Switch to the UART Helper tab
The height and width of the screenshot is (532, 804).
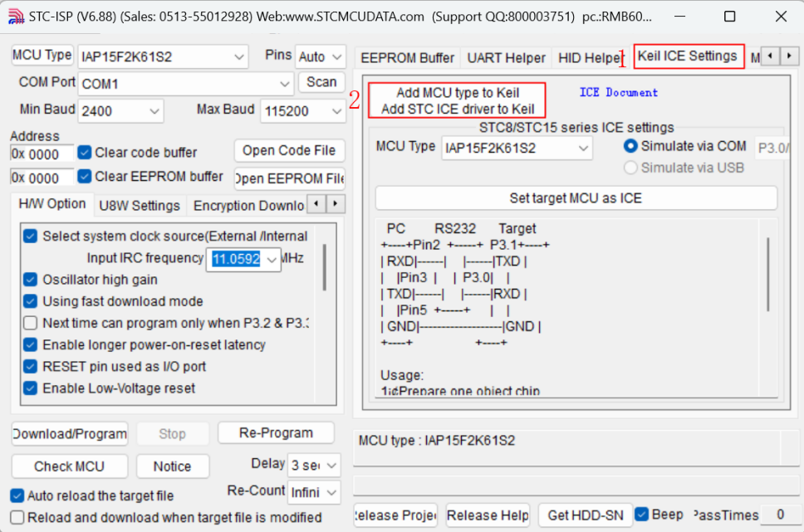[x=506, y=58]
